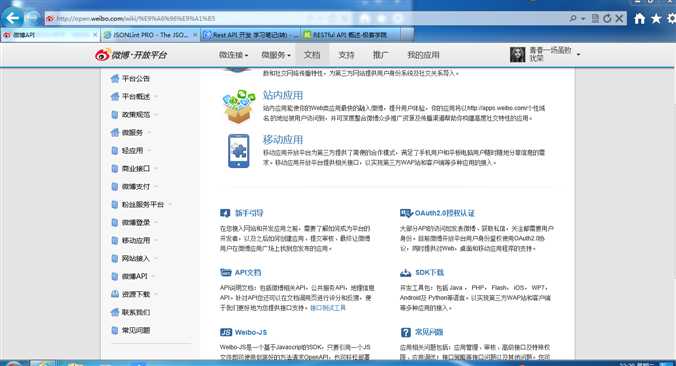Open 微博API in the sidebar
This screenshot has height=366, width=676.
click(134, 276)
